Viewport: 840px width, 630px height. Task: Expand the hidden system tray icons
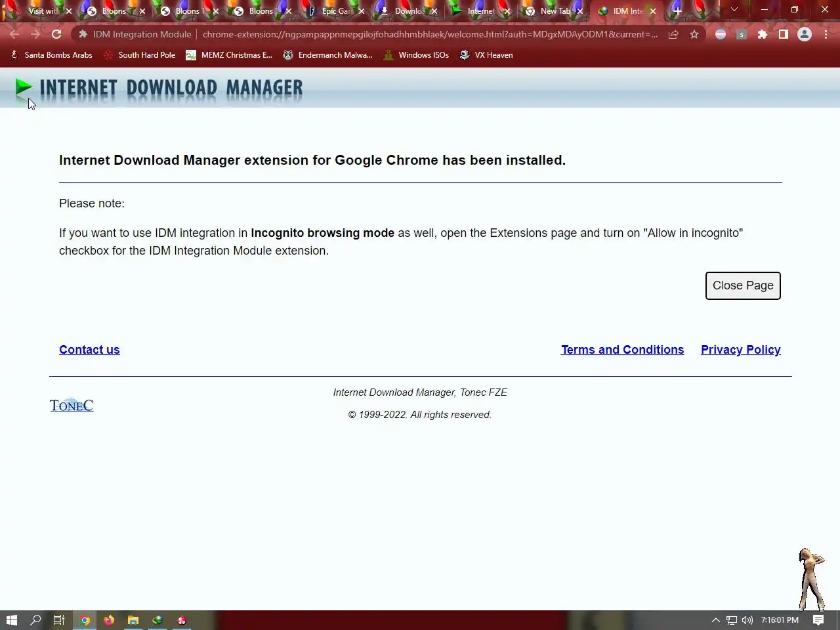pos(715,620)
